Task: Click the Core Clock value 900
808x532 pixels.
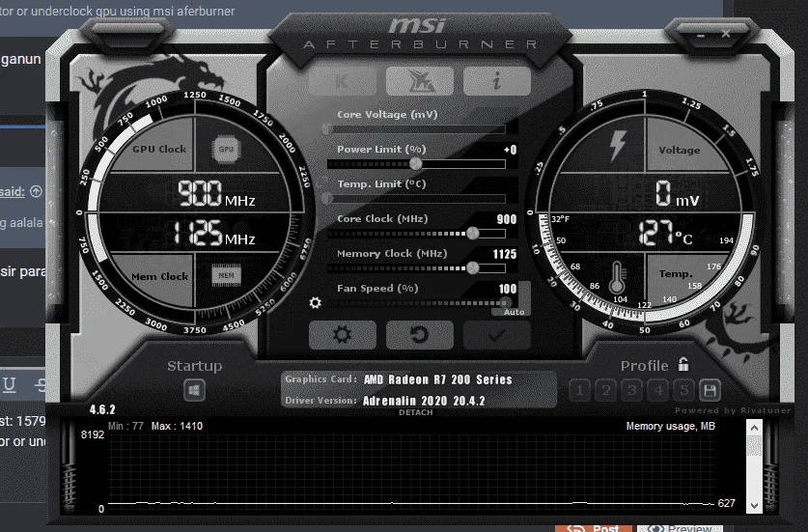Action: coord(506,219)
